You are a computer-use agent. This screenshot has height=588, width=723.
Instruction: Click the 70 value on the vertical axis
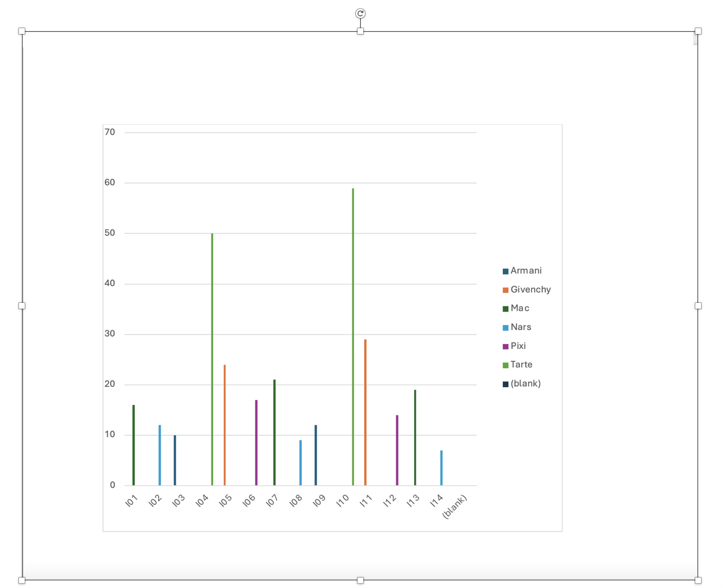110,132
